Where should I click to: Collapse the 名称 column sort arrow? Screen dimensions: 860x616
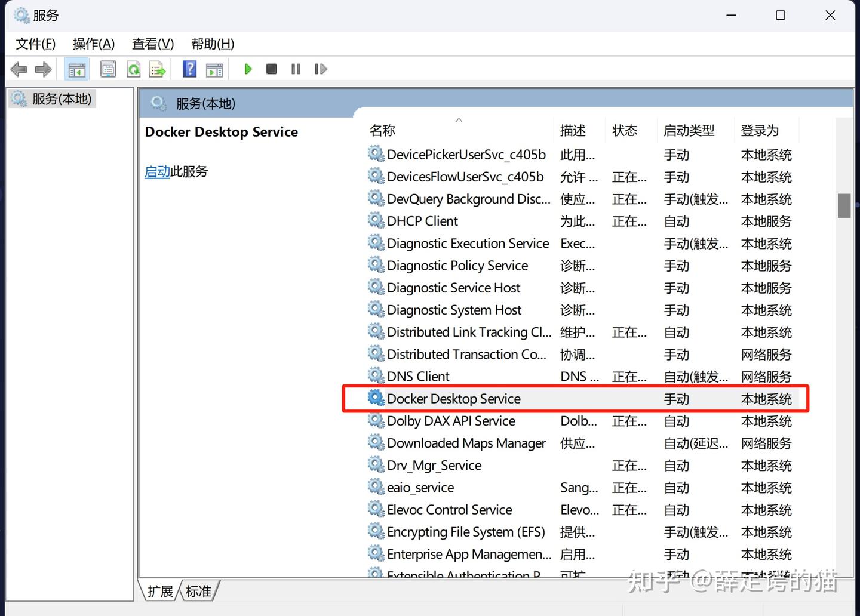[x=459, y=119]
